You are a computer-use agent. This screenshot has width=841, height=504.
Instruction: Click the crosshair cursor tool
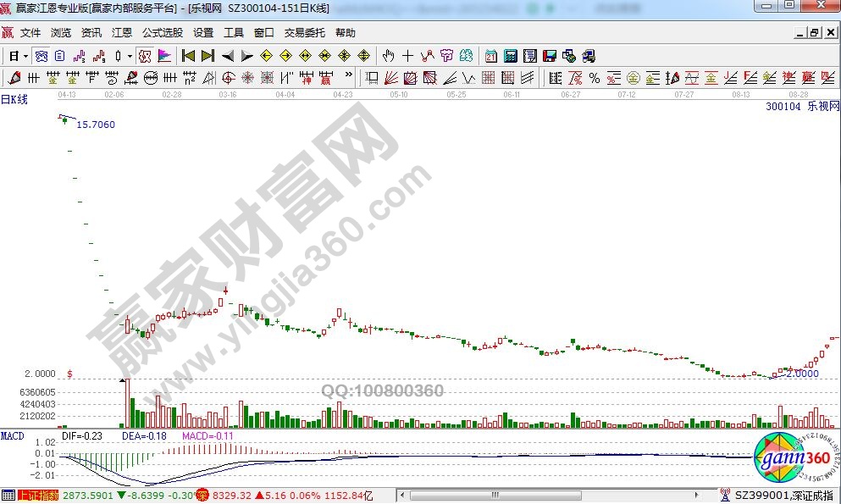point(407,56)
